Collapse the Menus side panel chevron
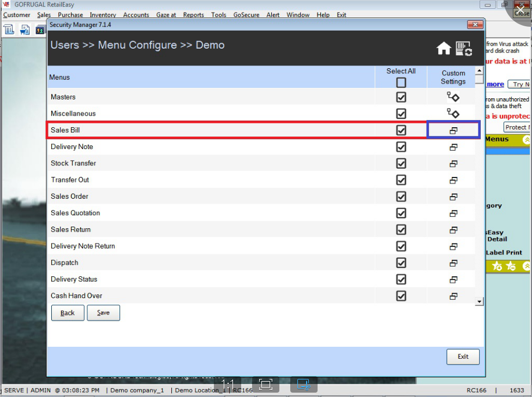The height and width of the screenshot is (397, 532). coord(527,140)
